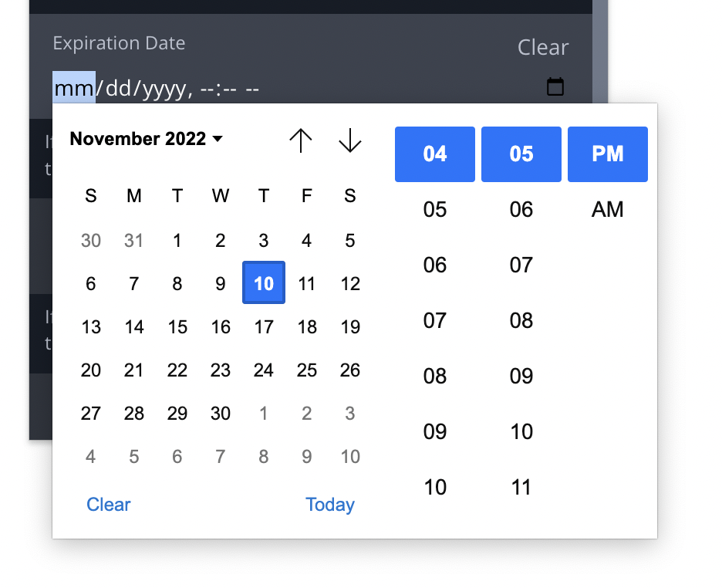Click Clear at the calendar bottom
This screenshot has height=588, width=722.
click(x=109, y=504)
